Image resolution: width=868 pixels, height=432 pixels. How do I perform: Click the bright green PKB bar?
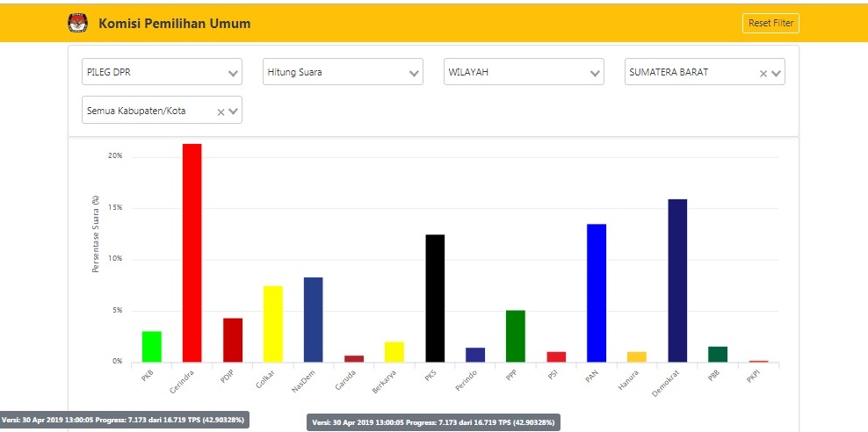pos(151,347)
